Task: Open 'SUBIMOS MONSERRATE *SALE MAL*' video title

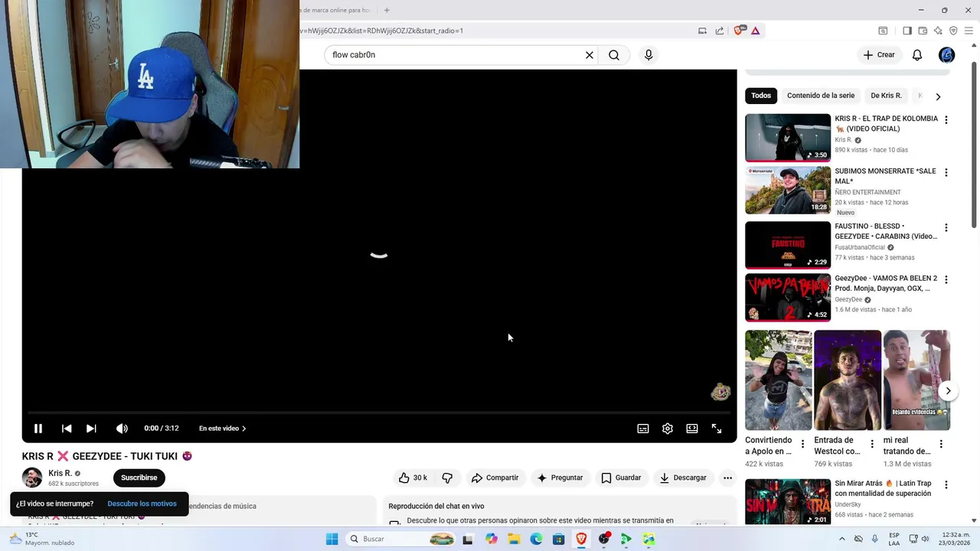Action: [x=885, y=176]
